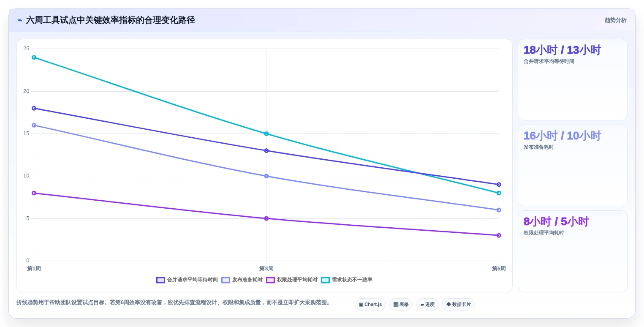
Task: Click the 第6周 point of 合并请求平均等待时间
Action: (499, 185)
